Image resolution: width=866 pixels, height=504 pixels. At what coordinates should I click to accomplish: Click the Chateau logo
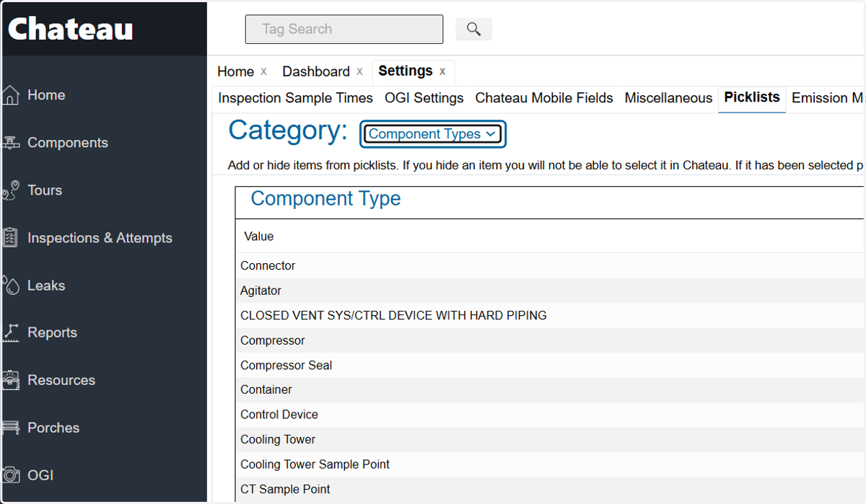point(71,29)
